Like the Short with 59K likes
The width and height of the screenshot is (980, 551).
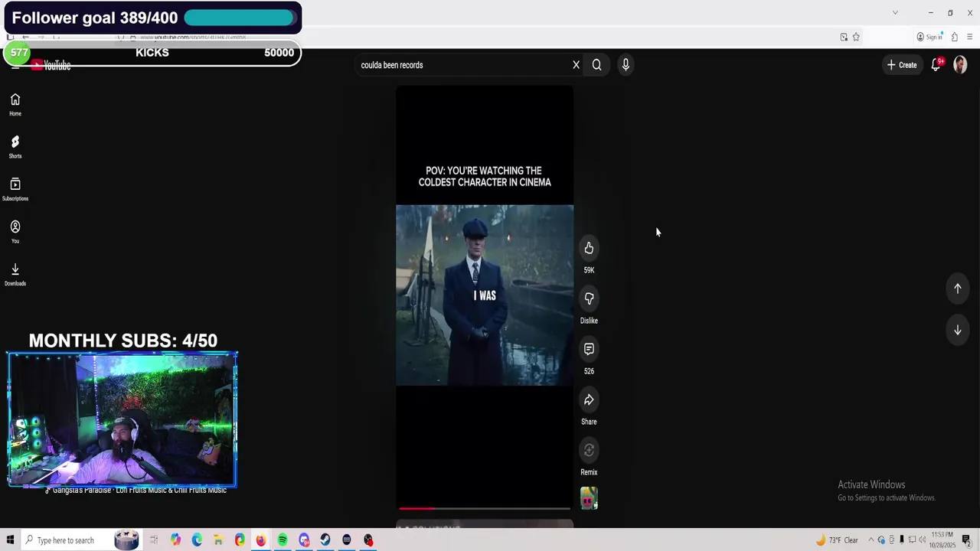click(x=589, y=248)
